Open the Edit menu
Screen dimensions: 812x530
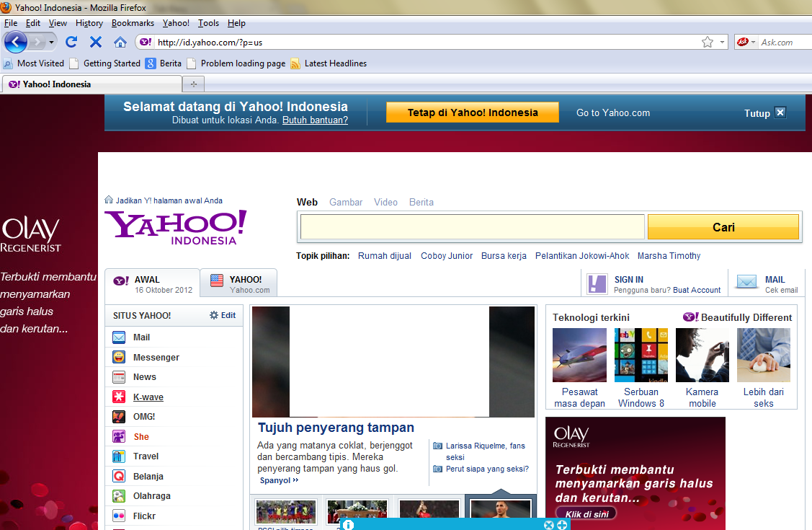coord(33,23)
